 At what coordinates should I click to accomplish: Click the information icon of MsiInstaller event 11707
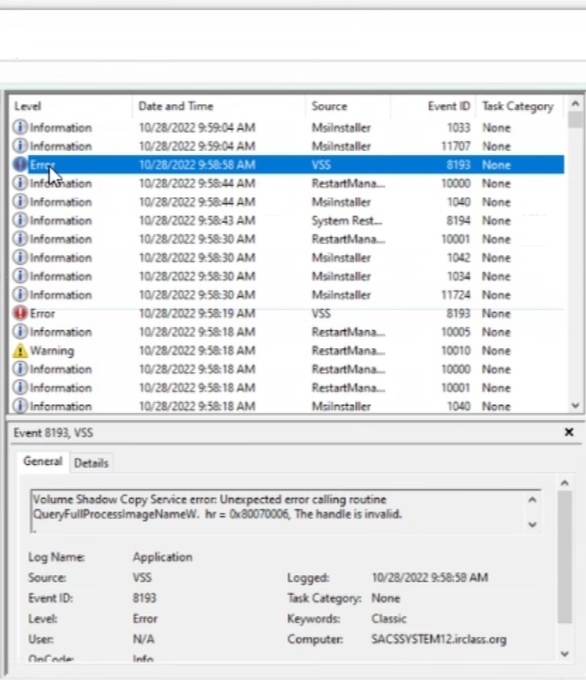[x=20, y=146]
